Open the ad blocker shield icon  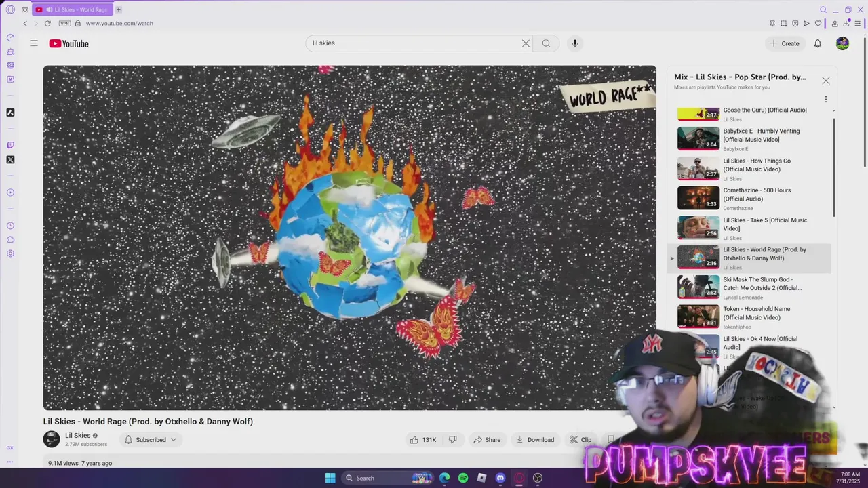795,23
